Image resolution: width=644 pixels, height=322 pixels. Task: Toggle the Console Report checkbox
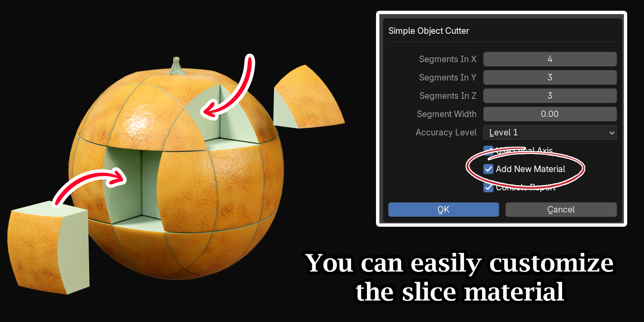click(488, 187)
